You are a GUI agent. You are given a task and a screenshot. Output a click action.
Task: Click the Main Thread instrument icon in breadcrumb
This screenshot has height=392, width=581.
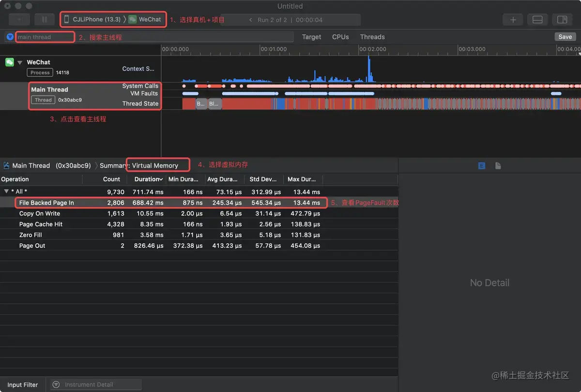coord(6,166)
